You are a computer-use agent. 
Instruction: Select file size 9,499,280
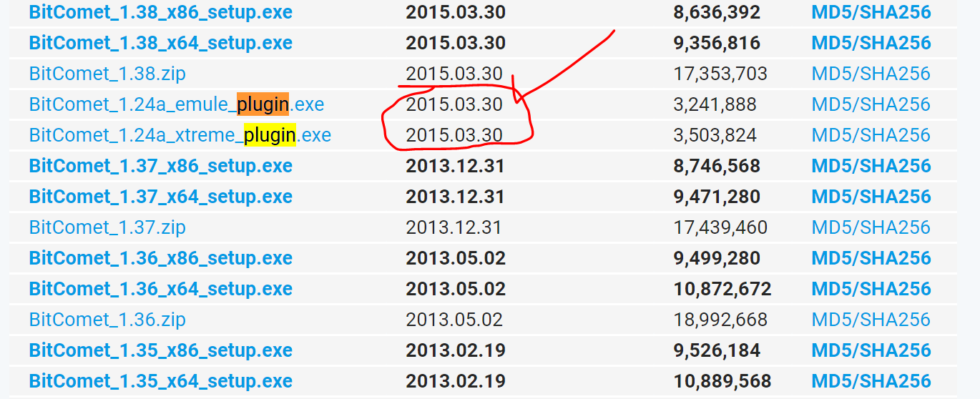coord(717,258)
